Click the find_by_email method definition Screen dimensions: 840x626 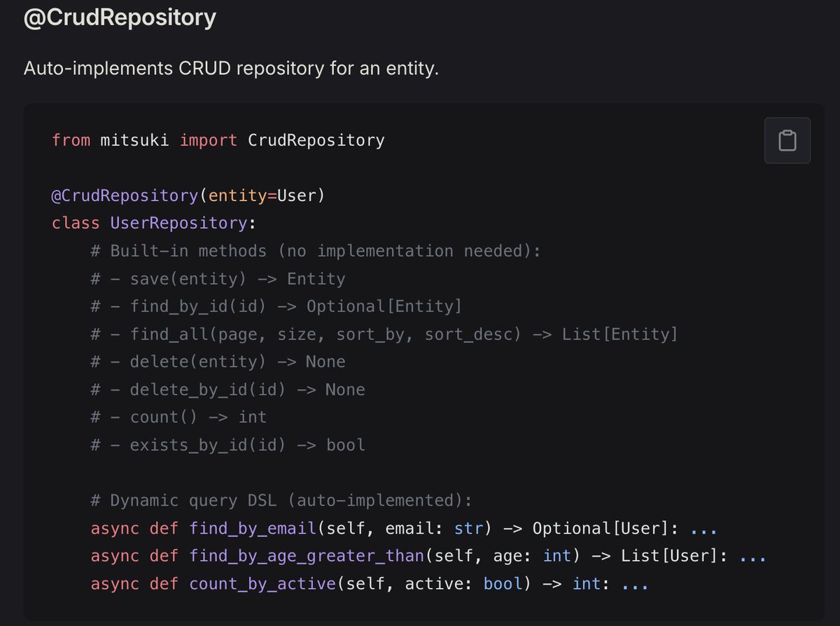click(x=404, y=528)
